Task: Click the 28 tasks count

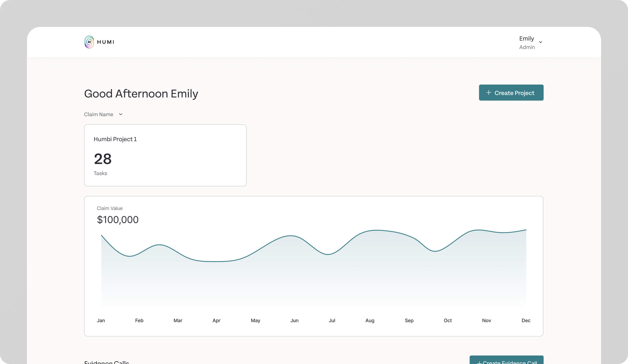Action: tap(103, 159)
